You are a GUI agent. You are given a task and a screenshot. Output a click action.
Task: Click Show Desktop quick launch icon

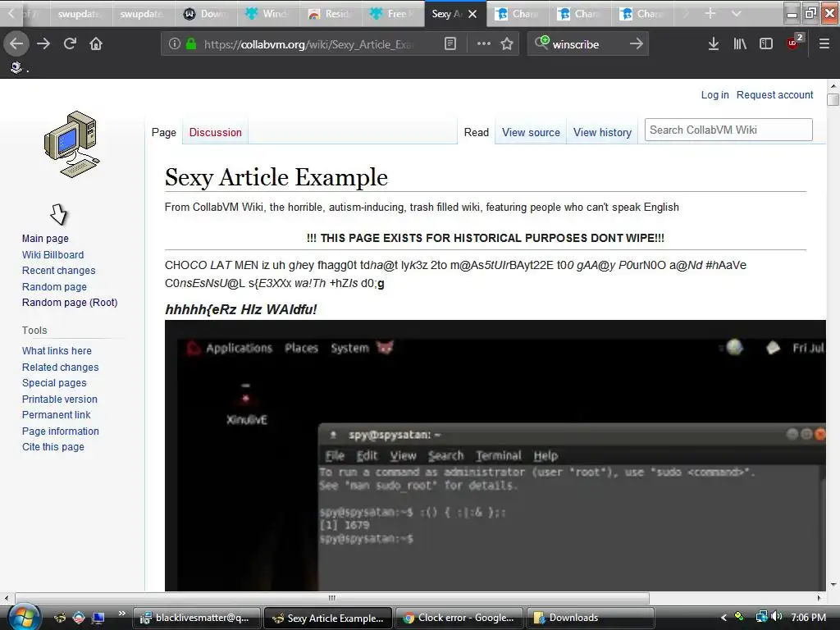pos(98,618)
